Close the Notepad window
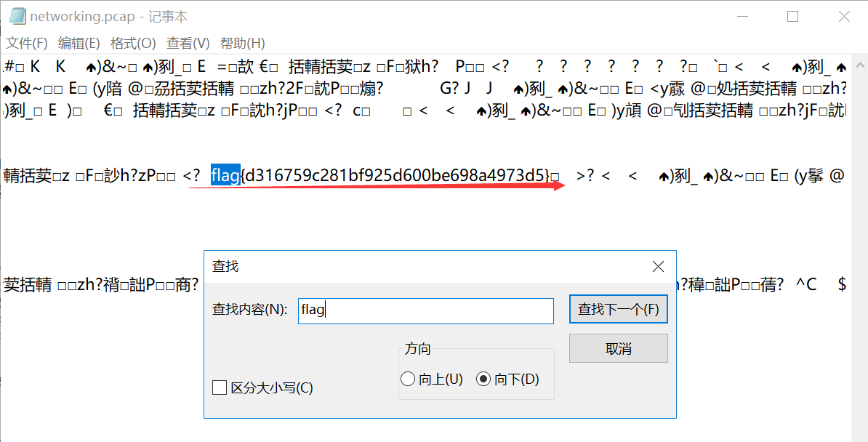868x442 pixels. point(843,17)
